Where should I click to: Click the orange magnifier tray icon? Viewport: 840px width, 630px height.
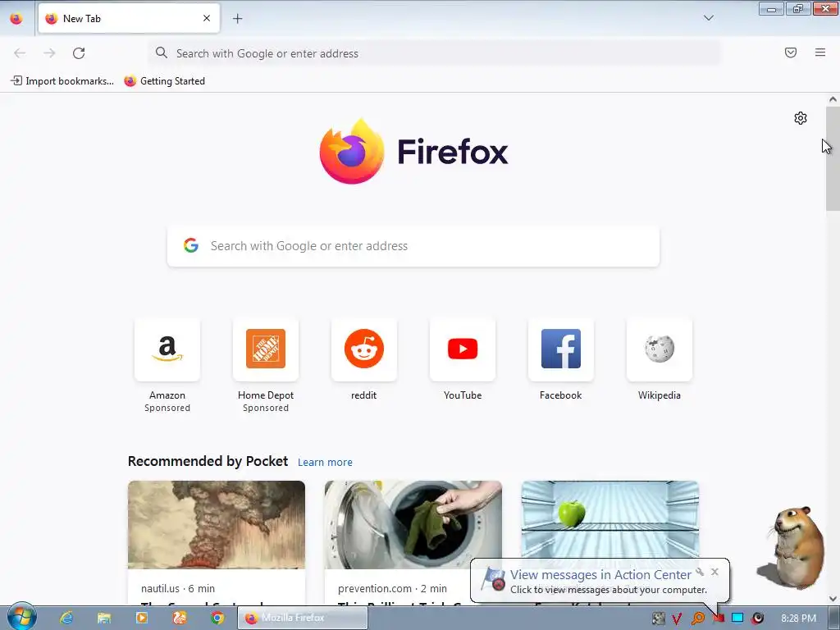coord(697,619)
